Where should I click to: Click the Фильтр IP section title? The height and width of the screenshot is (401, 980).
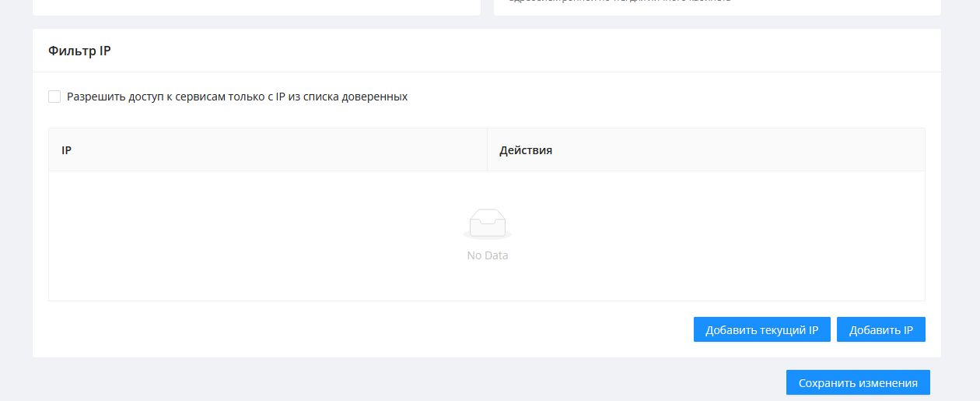(x=79, y=51)
